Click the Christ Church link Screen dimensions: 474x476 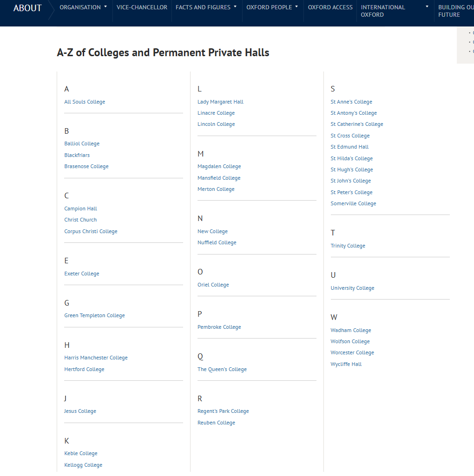80,220
